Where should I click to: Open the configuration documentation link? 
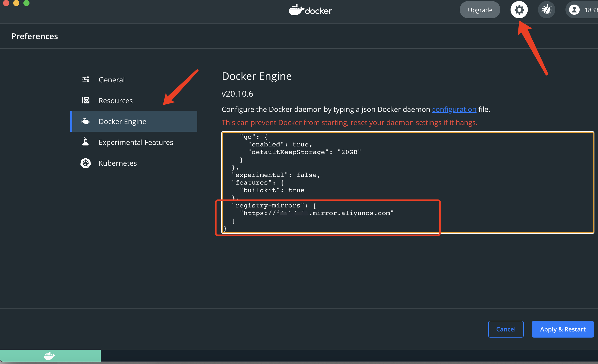click(454, 109)
